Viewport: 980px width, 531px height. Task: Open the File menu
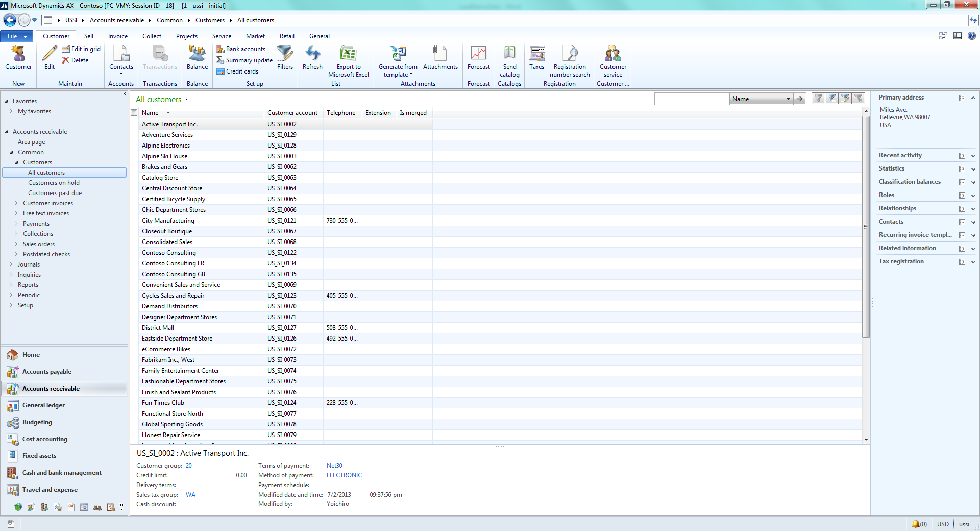[x=17, y=36]
